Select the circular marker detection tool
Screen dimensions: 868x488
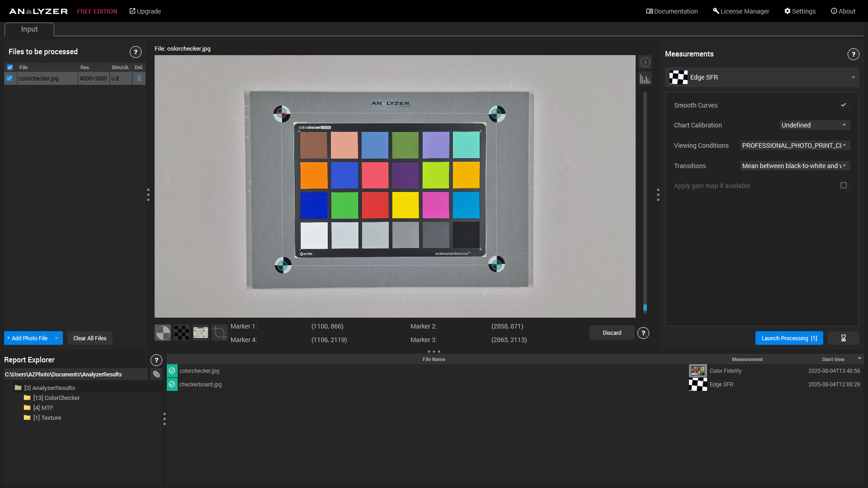(x=163, y=333)
